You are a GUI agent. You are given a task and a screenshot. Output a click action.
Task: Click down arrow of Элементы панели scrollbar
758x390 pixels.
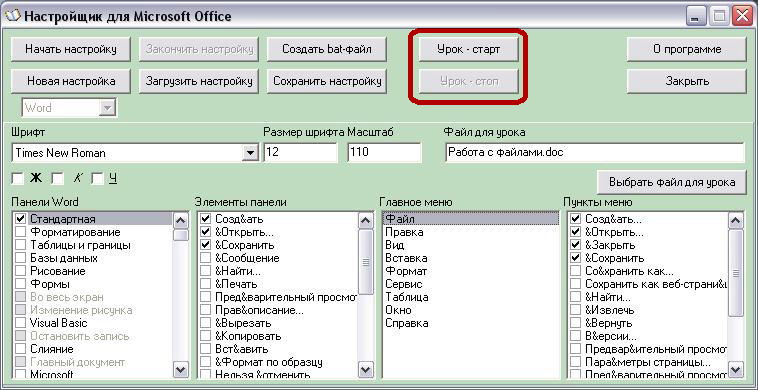366,370
